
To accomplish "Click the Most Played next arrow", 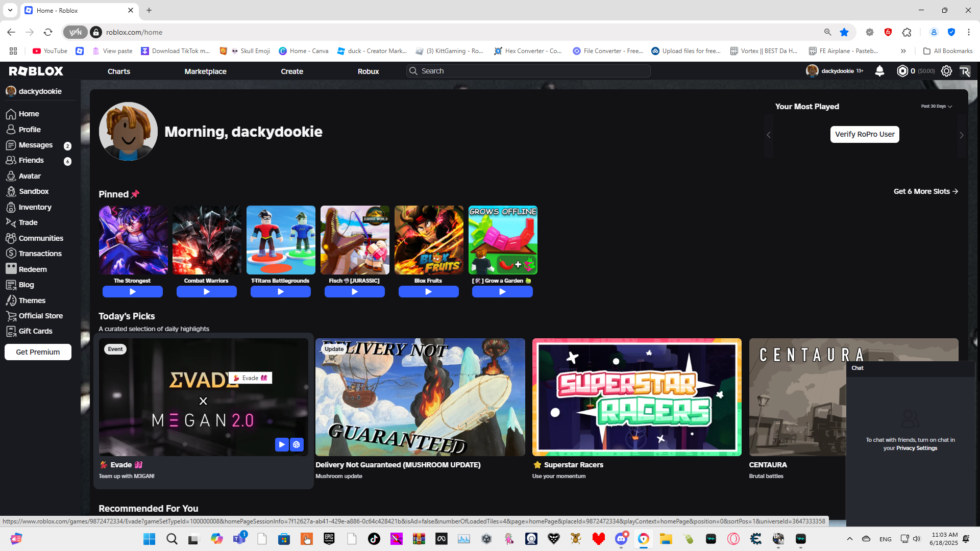I will pos(962,135).
